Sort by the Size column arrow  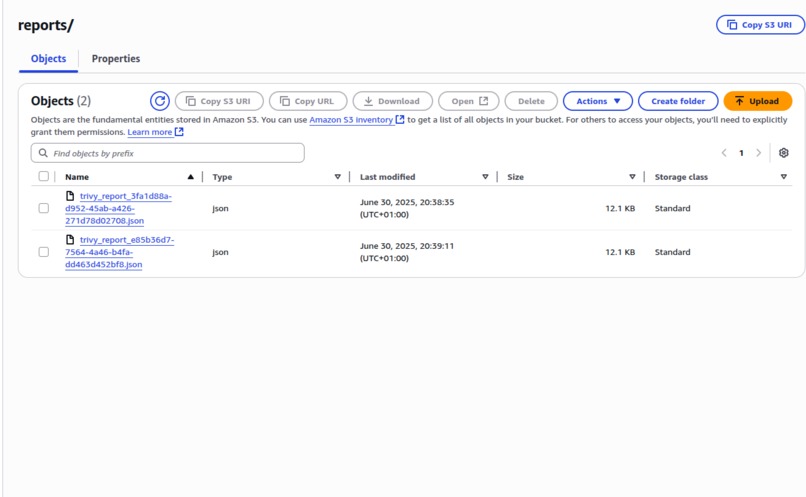tap(632, 177)
